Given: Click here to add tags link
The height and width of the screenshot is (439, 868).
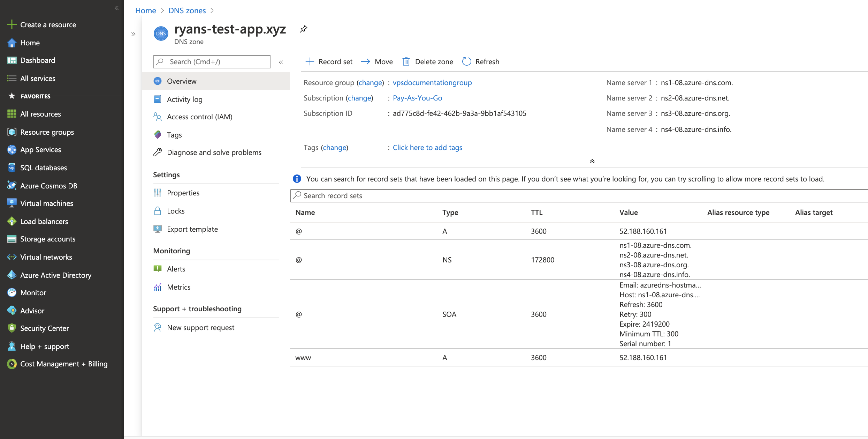Looking at the screenshot, I should 427,148.
